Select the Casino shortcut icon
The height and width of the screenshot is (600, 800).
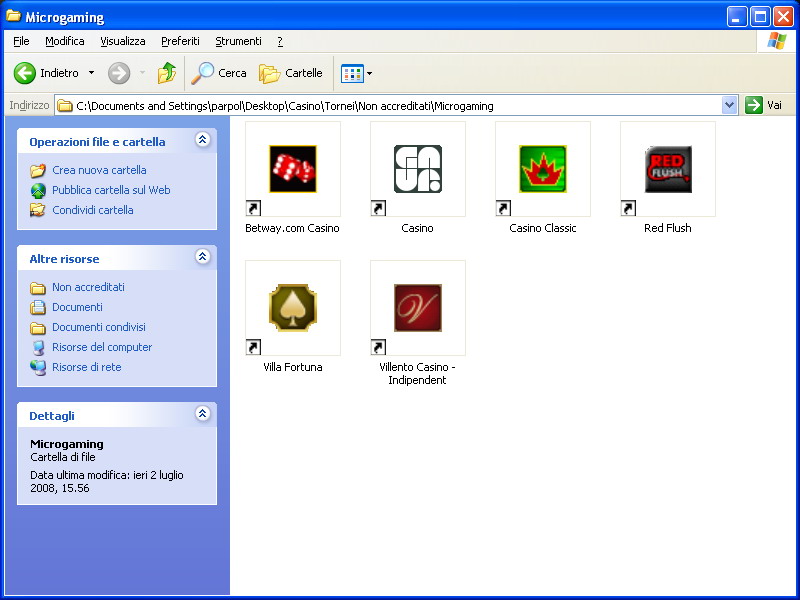click(417, 169)
